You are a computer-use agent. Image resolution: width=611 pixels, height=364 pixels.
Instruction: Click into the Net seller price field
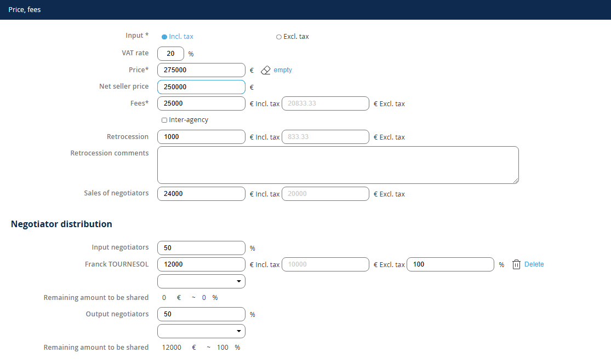click(201, 87)
